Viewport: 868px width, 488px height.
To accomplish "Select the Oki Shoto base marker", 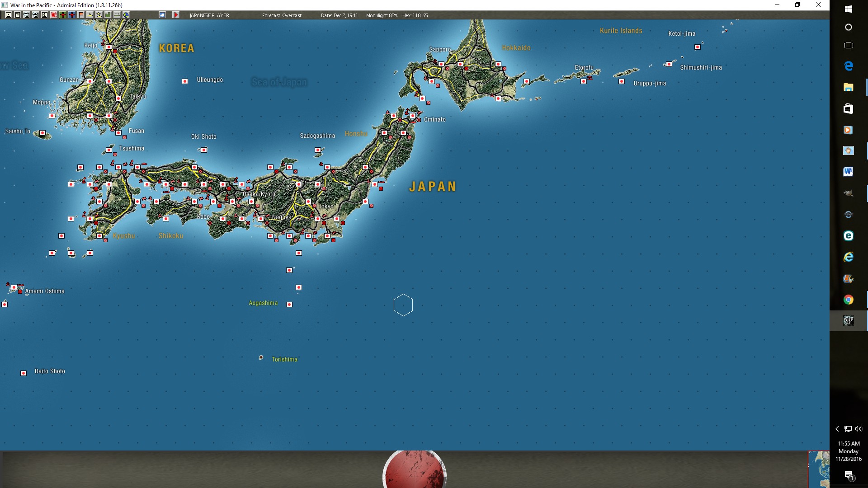I will [204, 150].
